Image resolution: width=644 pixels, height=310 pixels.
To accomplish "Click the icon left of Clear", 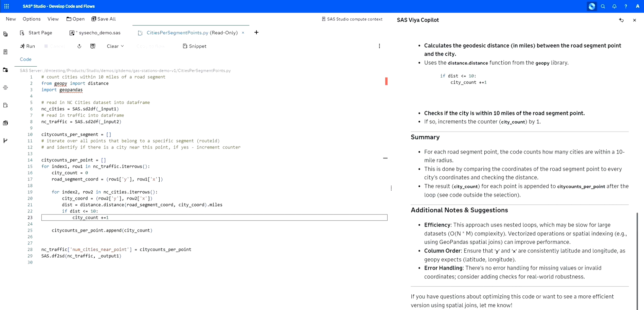I will pyautogui.click(x=93, y=46).
